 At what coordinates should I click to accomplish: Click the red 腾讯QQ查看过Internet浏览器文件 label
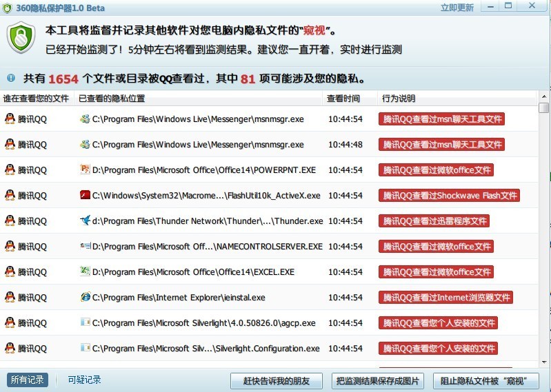(x=445, y=297)
